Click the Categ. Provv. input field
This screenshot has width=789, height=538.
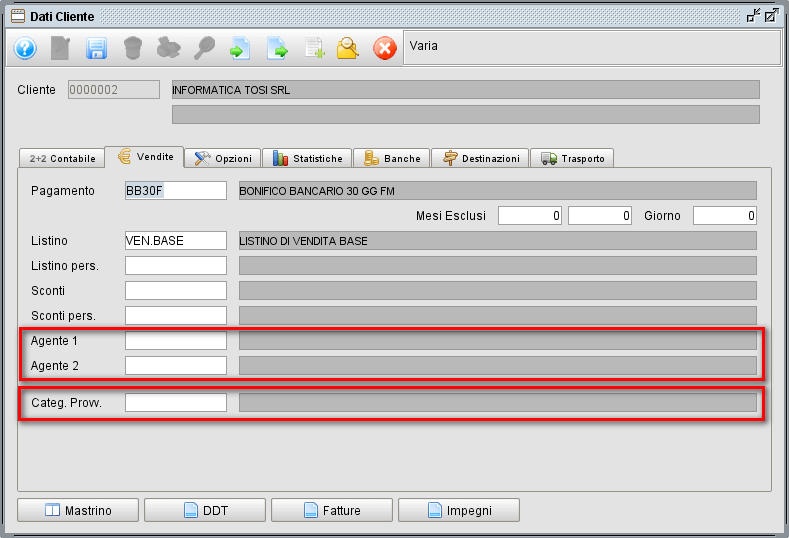pyautogui.click(x=176, y=403)
